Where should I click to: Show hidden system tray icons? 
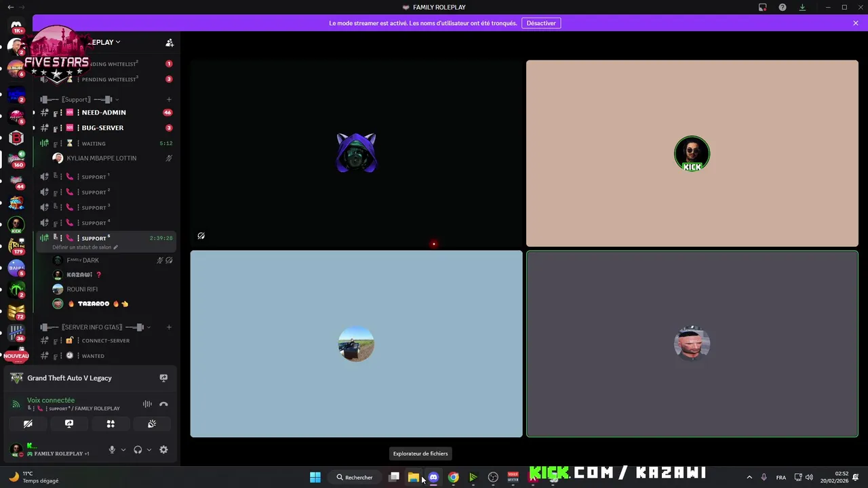[x=749, y=477]
